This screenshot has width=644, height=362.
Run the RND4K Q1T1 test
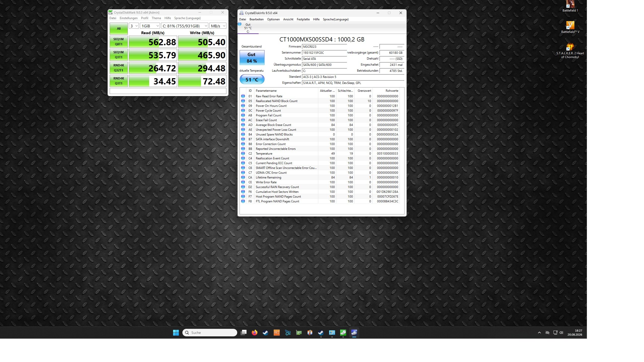119,81
